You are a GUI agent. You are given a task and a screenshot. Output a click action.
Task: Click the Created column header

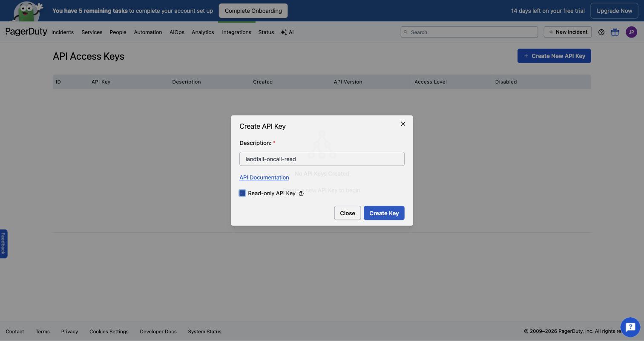pyautogui.click(x=263, y=82)
